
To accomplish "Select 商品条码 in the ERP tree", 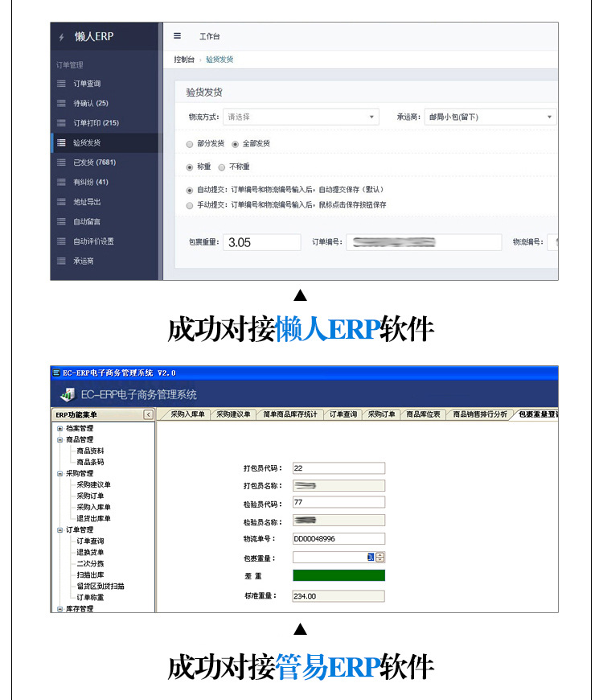I will click(x=90, y=462).
